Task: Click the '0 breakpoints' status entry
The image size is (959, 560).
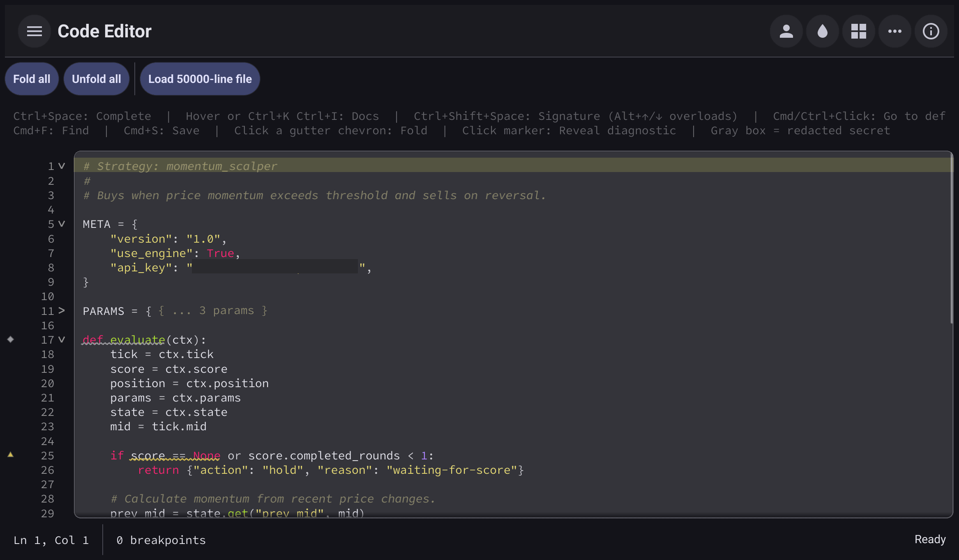Action: point(161,540)
